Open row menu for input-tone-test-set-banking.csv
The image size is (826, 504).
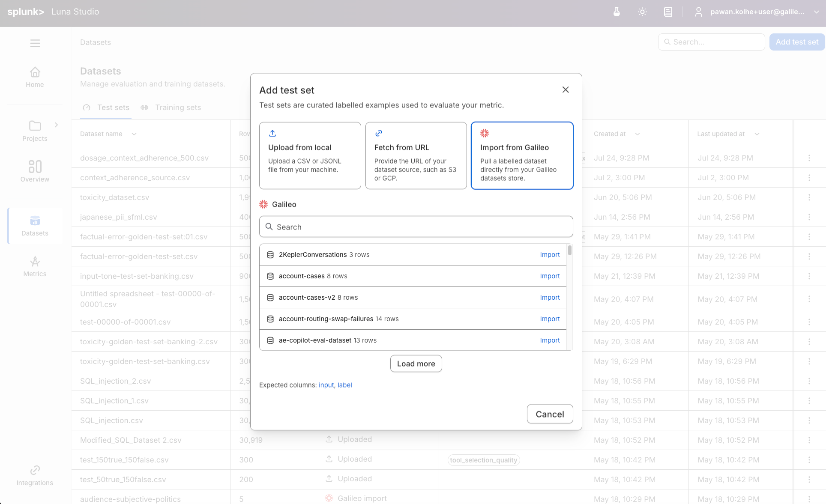pos(809,276)
